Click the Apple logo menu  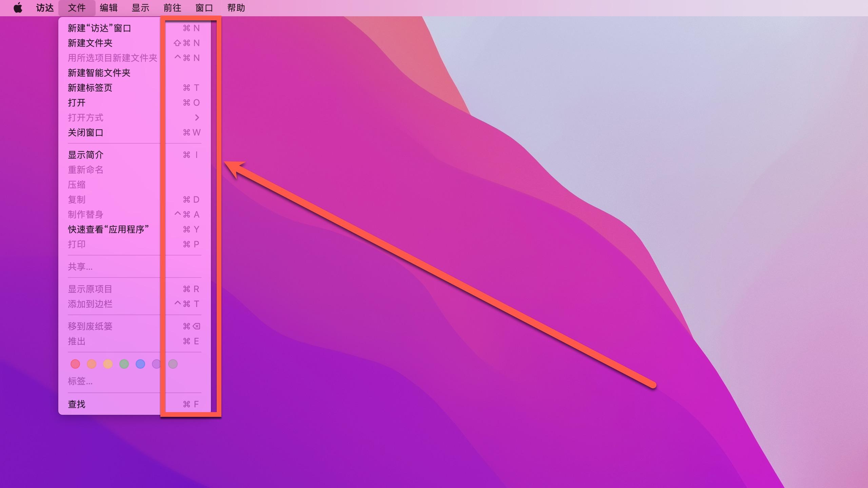[x=18, y=8]
